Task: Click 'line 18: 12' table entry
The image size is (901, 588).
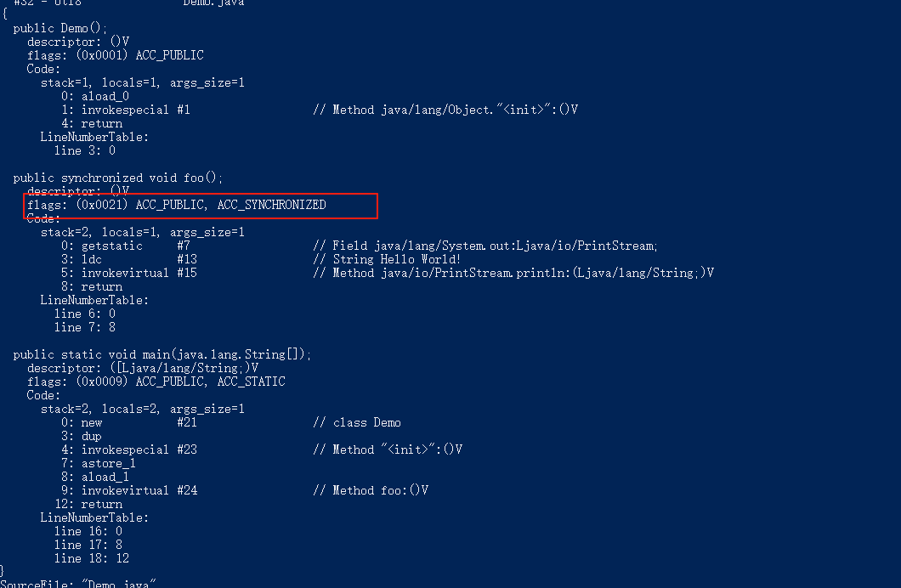Action: [x=91, y=559]
